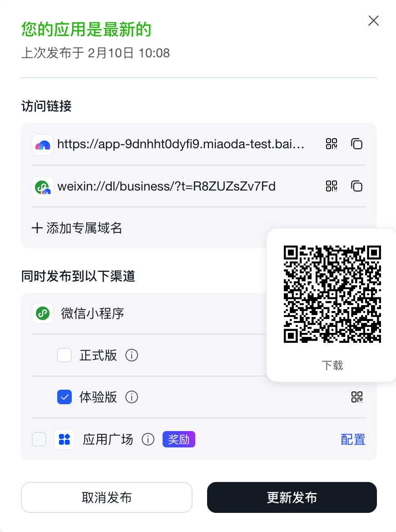The width and height of the screenshot is (396, 532).
Task: Click the 更新发布 button
Action: click(292, 497)
